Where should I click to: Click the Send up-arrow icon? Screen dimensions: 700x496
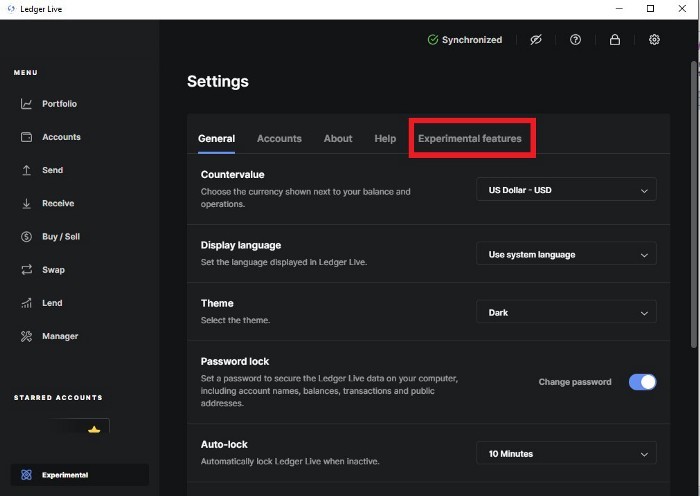tap(26, 170)
